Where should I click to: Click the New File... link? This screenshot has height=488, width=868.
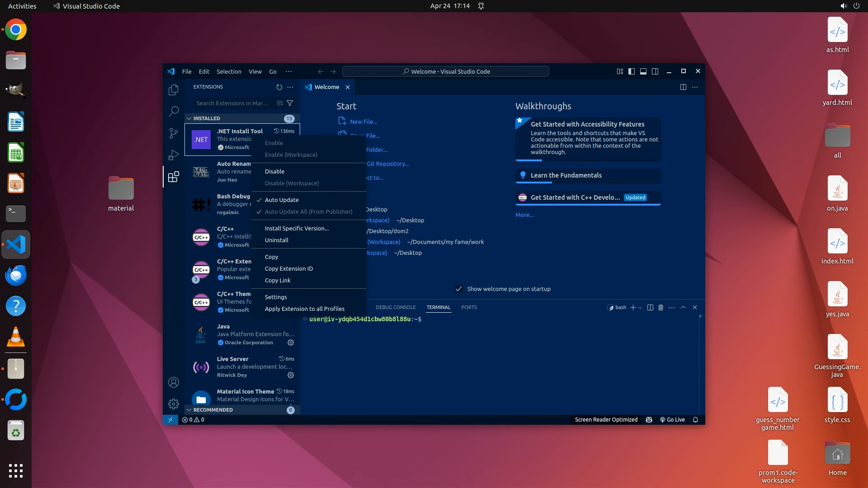point(363,122)
